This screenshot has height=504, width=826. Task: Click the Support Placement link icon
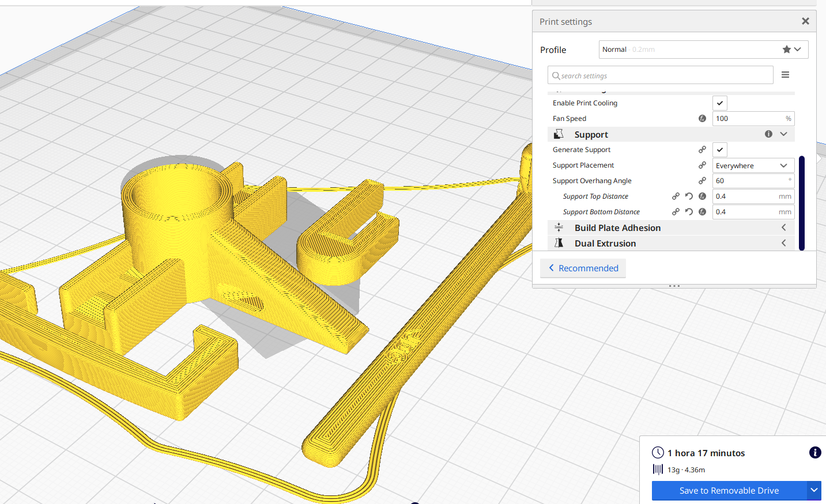pos(702,165)
